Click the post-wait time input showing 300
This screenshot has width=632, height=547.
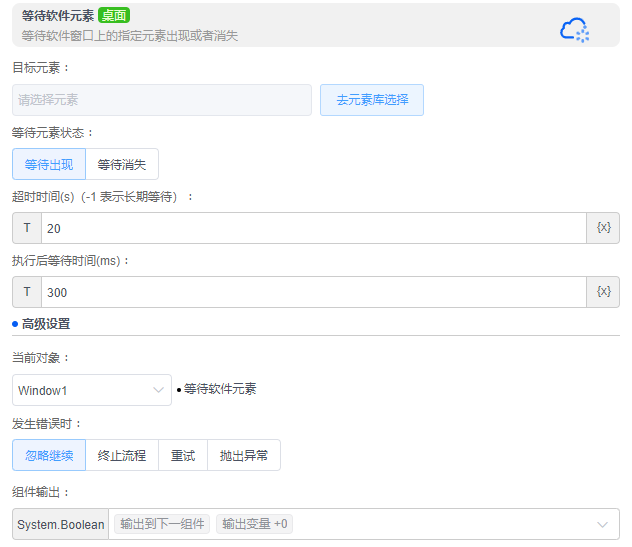[x=314, y=292]
